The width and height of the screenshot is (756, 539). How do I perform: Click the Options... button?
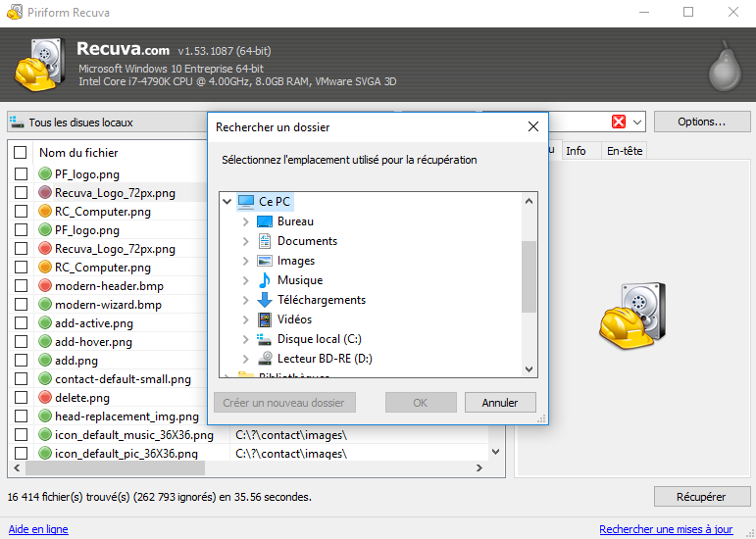[x=700, y=122]
